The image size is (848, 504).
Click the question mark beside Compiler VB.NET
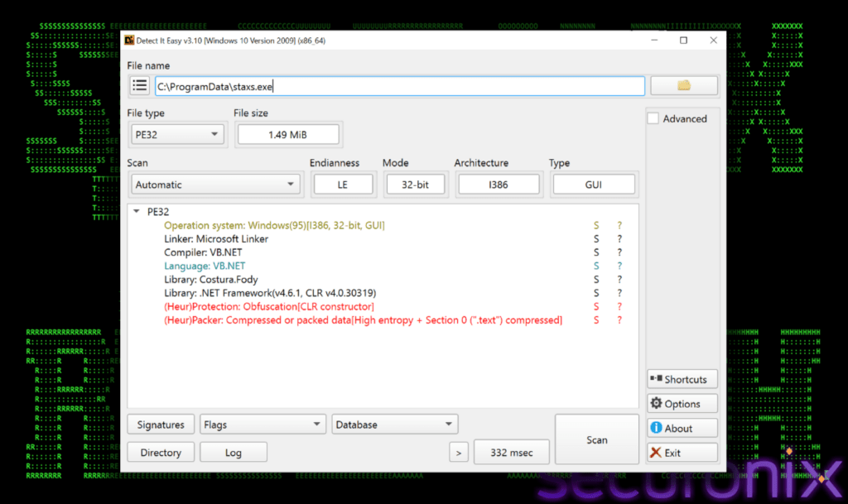[x=619, y=252]
